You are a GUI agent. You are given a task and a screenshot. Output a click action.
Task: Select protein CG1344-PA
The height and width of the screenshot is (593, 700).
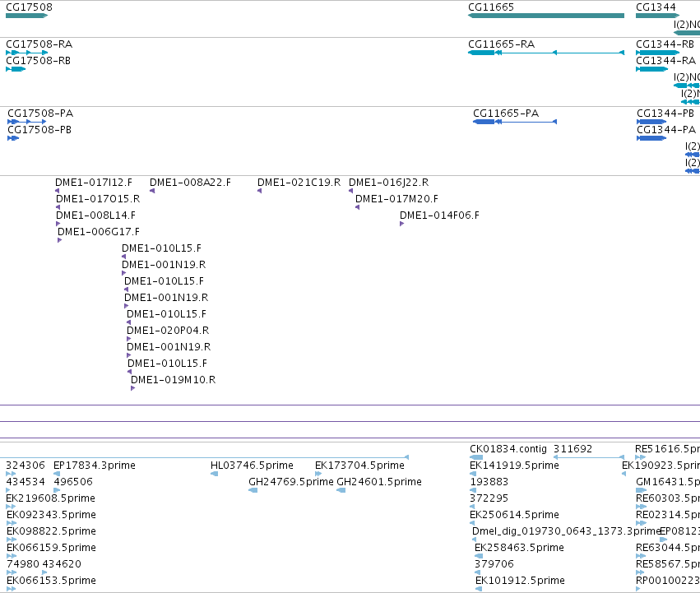[x=651, y=138]
